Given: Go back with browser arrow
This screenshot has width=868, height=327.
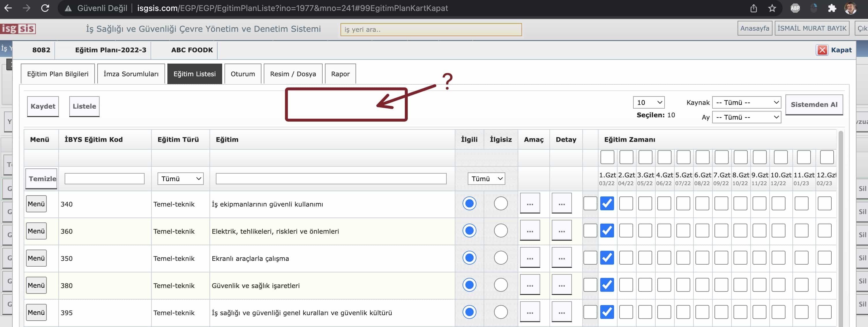Looking at the screenshot, I should [8, 8].
